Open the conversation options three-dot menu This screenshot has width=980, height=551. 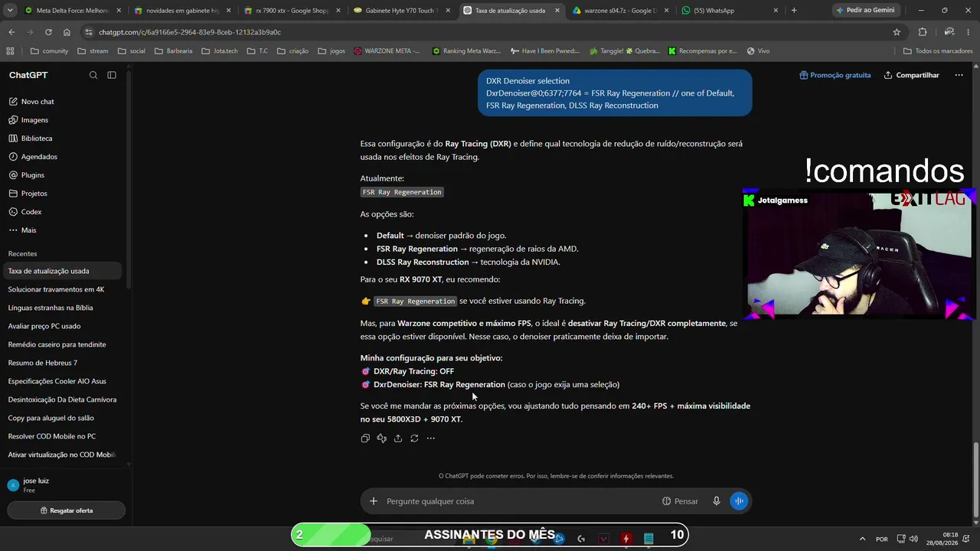[959, 75]
